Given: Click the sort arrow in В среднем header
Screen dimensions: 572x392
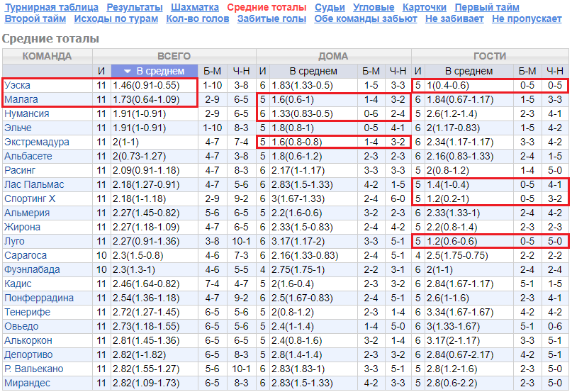Looking at the screenshot, I should click(x=128, y=71).
